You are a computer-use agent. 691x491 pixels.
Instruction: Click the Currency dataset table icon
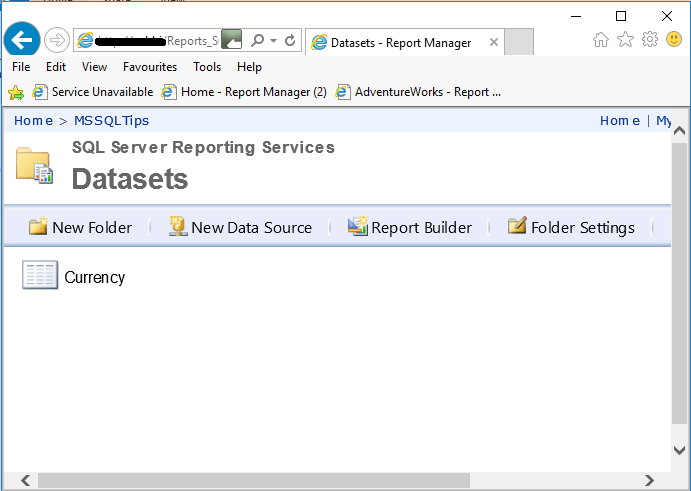(40, 275)
